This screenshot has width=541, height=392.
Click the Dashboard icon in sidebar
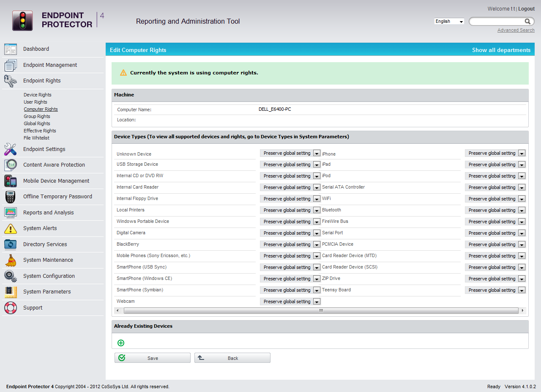(x=11, y=49)
